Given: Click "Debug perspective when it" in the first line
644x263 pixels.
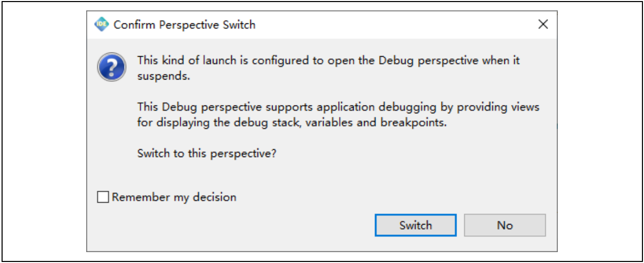Looking at the screenshot, I should pos(446,60).
